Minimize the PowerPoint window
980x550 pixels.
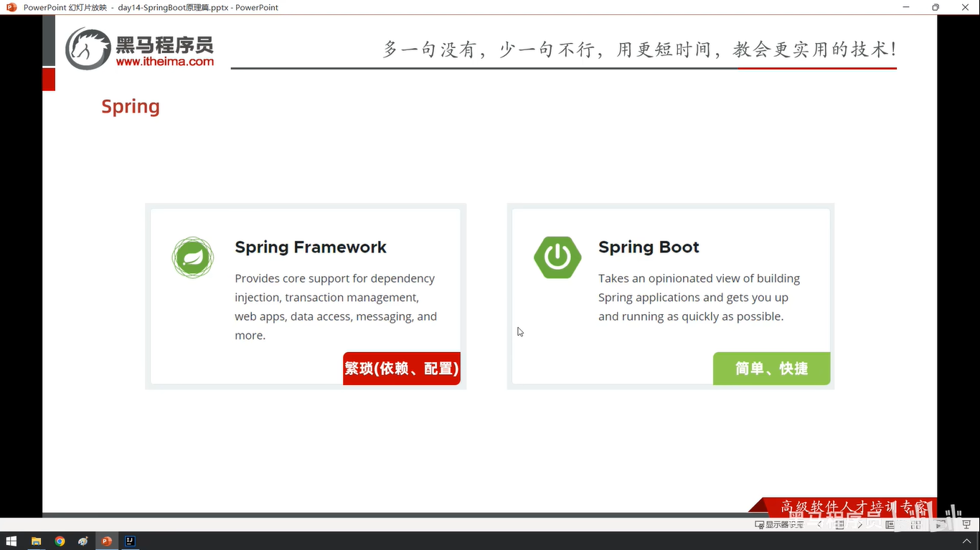tap(906, 7)
